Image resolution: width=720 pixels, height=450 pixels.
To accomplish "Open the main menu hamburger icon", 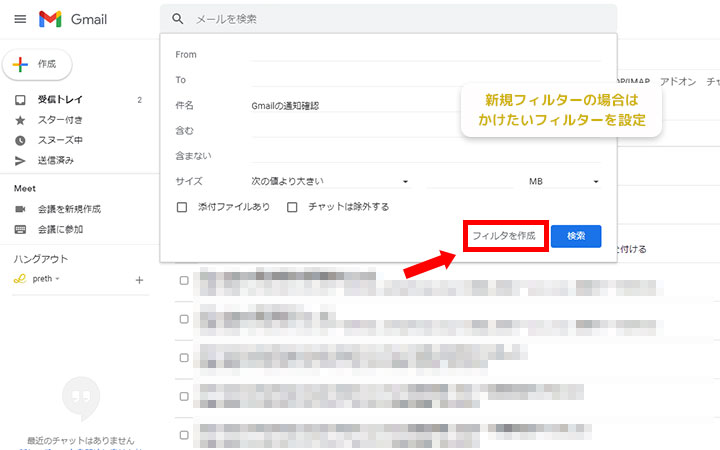I will pos(20,19).
